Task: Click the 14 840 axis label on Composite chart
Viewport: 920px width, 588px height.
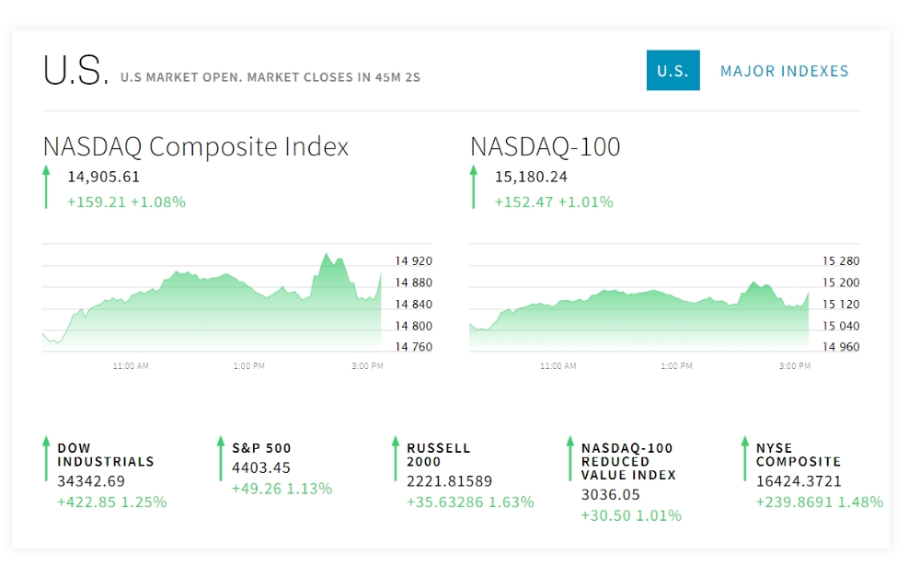Action: pyautogui.click(x=414, y=305)
